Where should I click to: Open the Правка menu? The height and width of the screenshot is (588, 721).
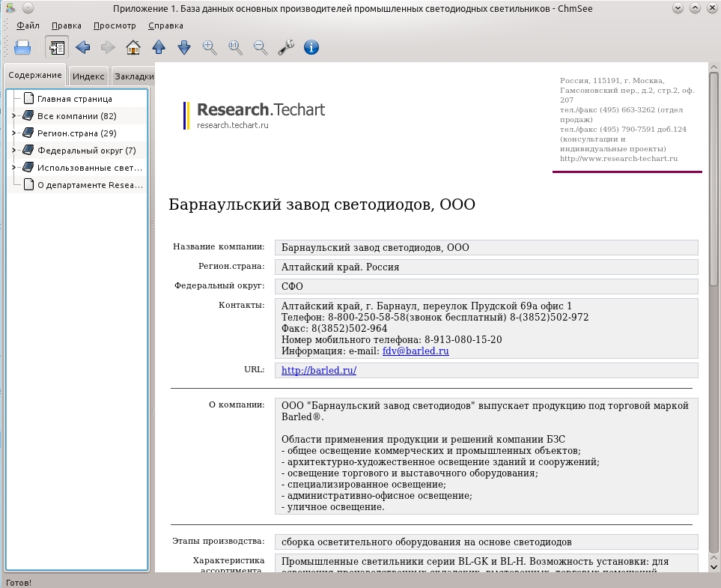pos(66,25)
